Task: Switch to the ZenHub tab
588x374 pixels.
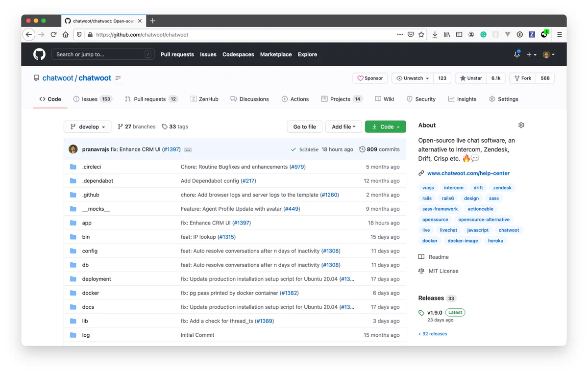Action: pos(204,99)
